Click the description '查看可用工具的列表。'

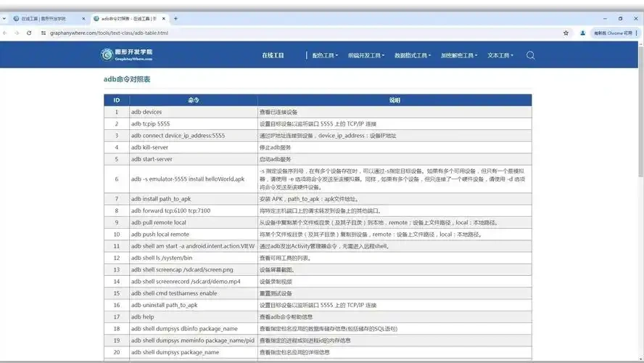point(286,258)
